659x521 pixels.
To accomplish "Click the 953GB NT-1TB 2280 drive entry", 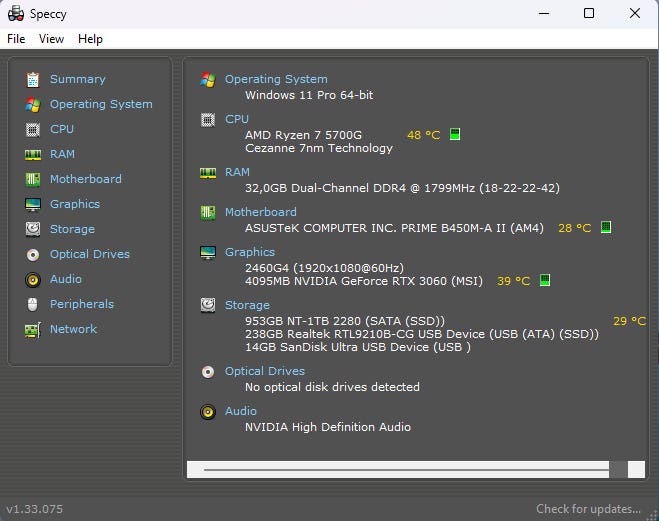I will click(345, 321).
